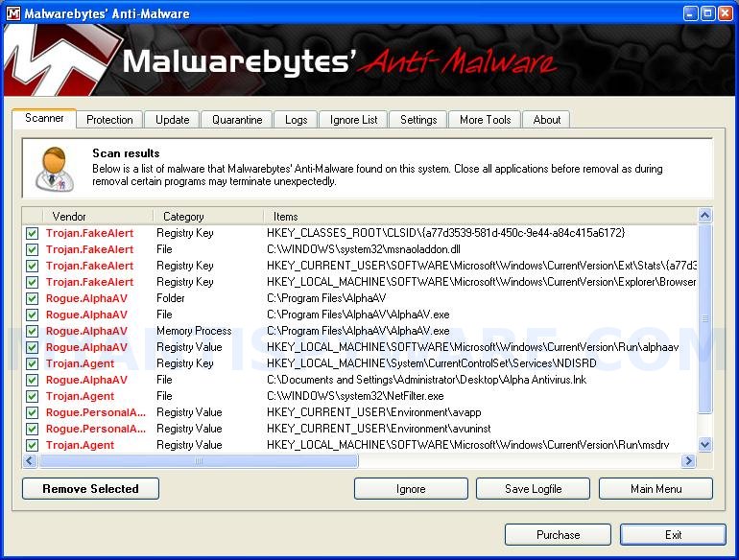Return to Main Menu

[656, 489]
